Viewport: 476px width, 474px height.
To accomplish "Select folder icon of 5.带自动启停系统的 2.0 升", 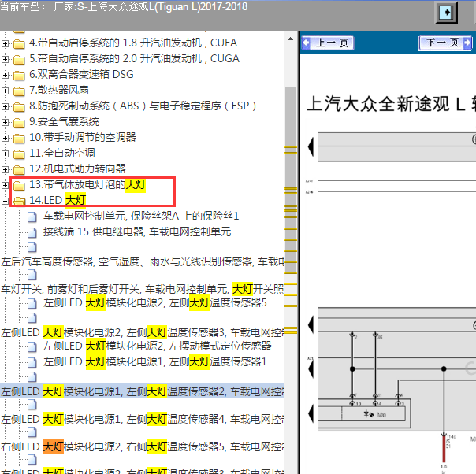I will pos(19,60).
